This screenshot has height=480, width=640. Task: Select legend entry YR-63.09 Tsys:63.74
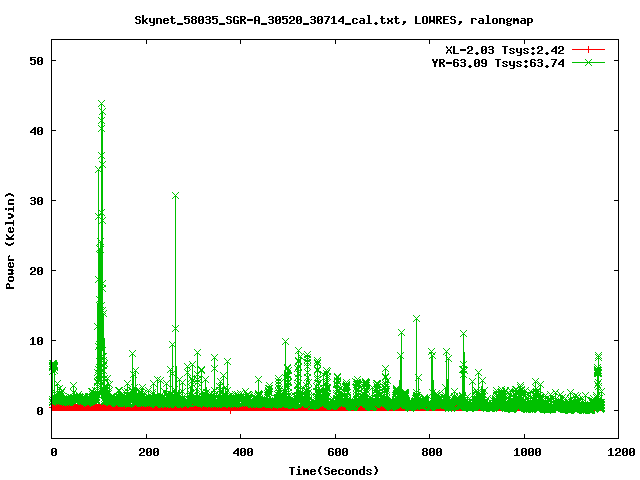point(498,63)
